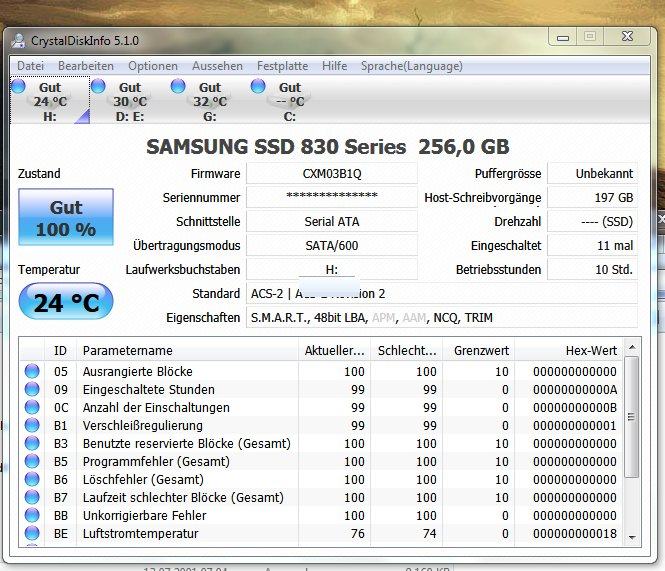Click status orb of row B6 Löschfehler
This screenshot has height=571, width=665.
point(32,479)
